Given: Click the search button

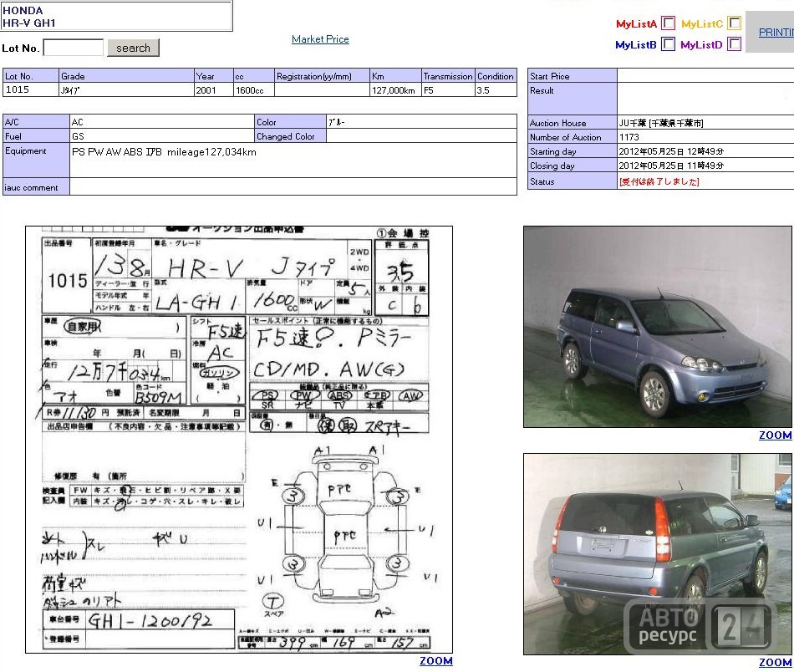Looking at the screenshot, I should coord(133,48).
